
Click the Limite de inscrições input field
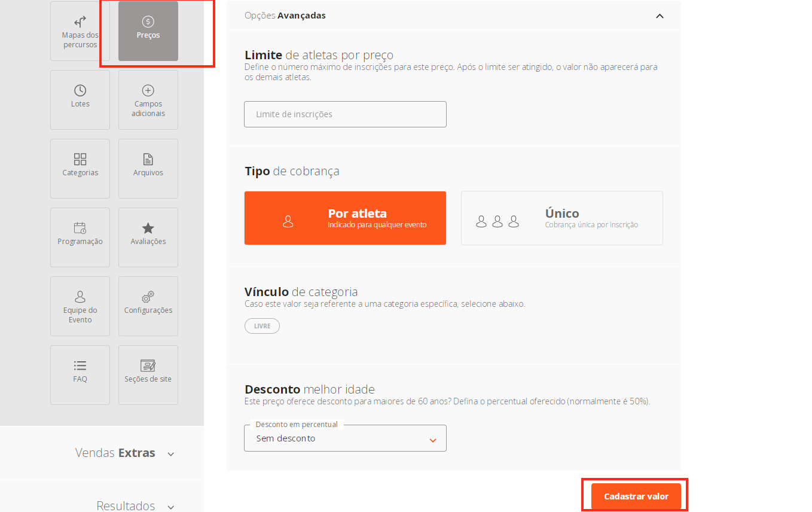[x=345, y=114]
